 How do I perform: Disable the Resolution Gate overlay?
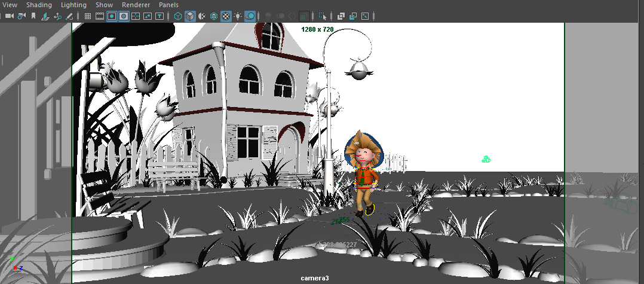click(111, 16)
